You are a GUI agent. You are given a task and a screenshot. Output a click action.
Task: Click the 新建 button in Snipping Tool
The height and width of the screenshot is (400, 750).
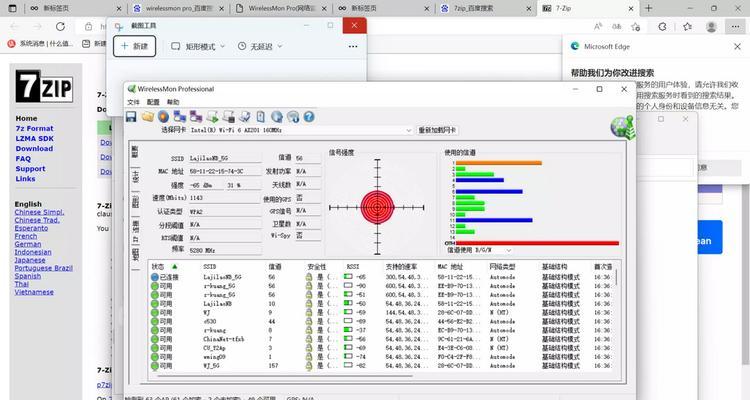pyautogui.click(x=134, y=46)
